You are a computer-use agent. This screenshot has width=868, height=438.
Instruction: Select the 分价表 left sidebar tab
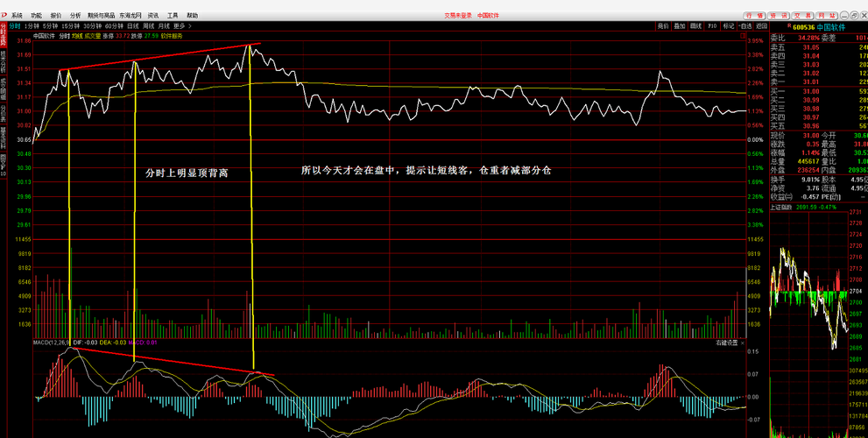coord(4,113)
